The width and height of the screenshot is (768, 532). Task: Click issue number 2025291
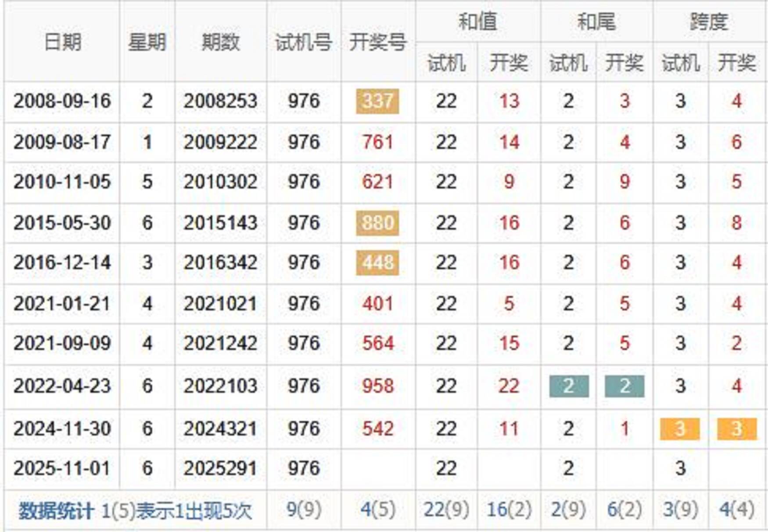[x=220, y=468]
